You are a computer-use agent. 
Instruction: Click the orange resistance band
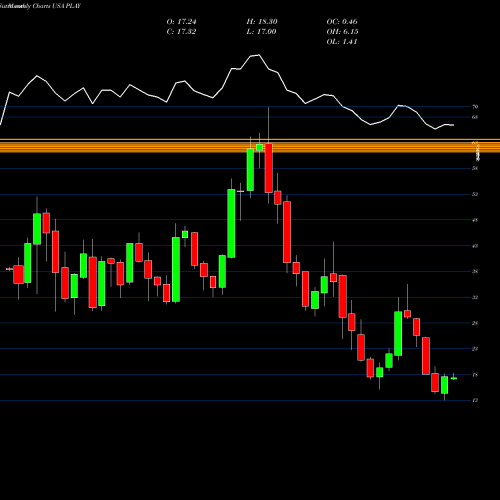pos(250,146)
